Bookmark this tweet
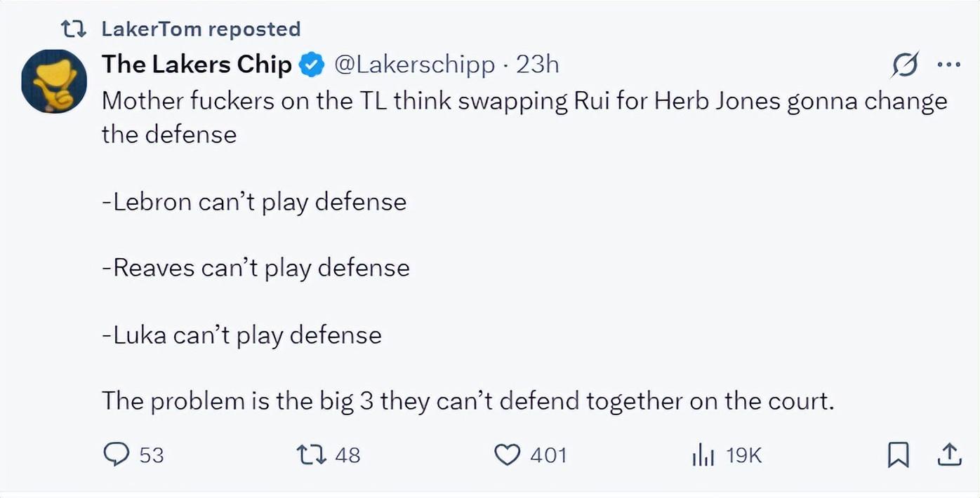 tap(898, 456)
